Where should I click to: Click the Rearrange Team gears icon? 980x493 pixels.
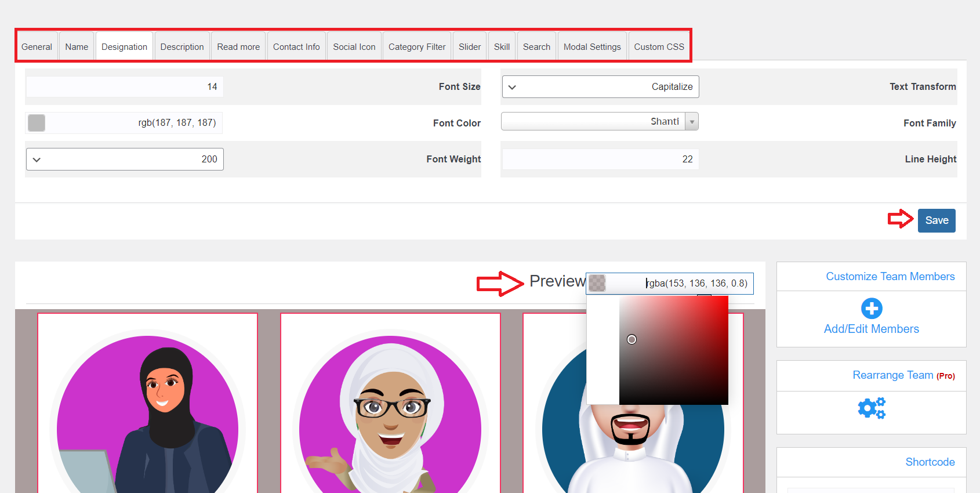point(871,408)
